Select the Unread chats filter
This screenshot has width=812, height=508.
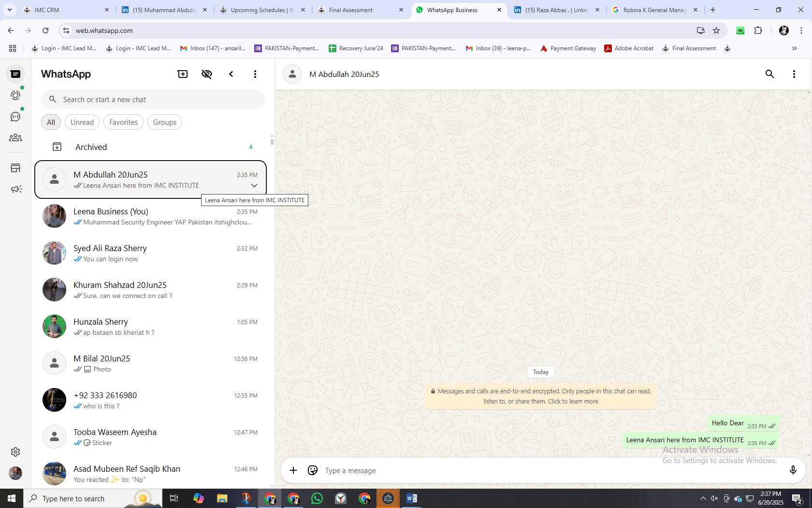click(82, 122)
